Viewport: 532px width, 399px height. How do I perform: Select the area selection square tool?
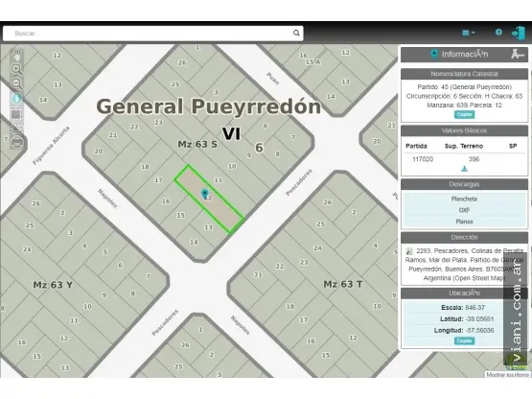click(16, 113)
